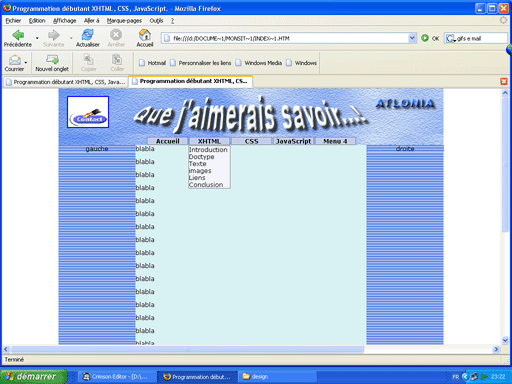This screenshot has width=512, height=384.
Task: Create a new tab with Nouvel onglet
Action: (52, 60)
